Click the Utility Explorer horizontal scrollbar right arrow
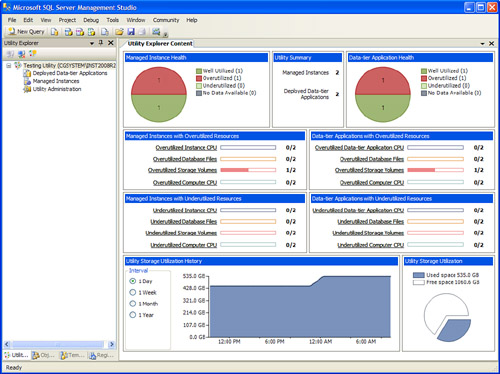The width and height of the screenshot is (500, 374). point(112,344)
